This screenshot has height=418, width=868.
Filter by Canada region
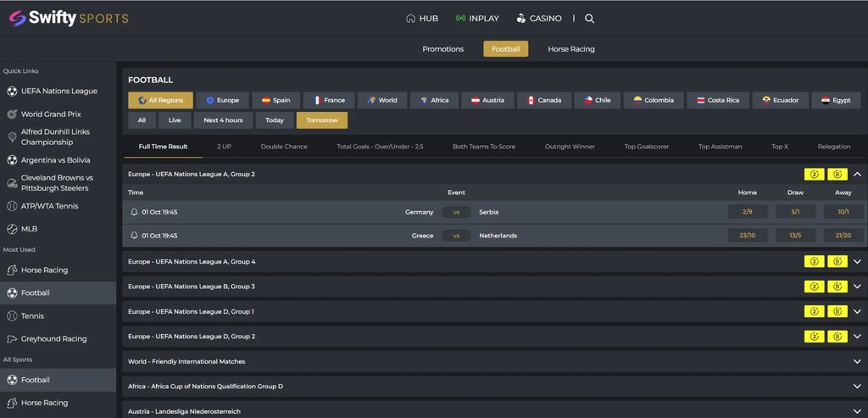click(544, 100)
